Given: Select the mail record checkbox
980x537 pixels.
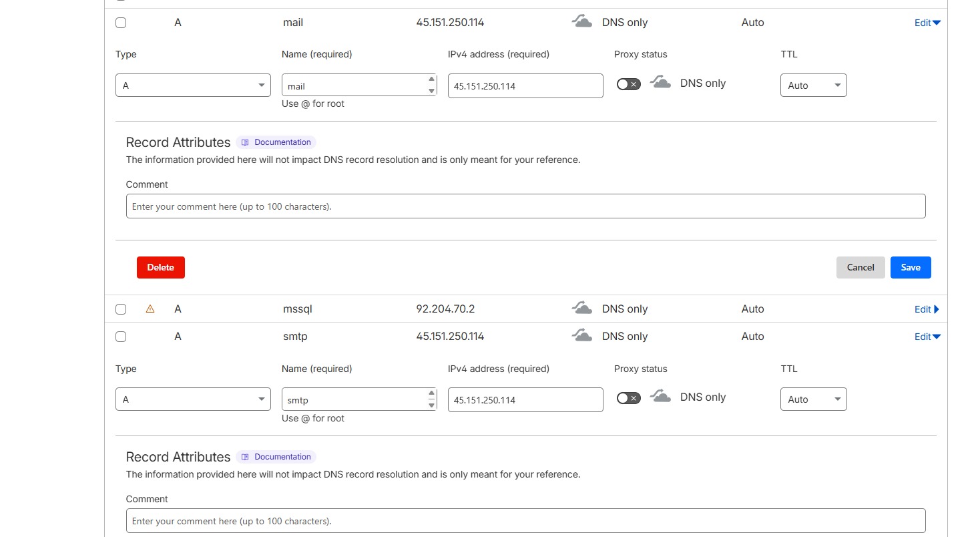Looking at the screenshot, I should (121, 23).
